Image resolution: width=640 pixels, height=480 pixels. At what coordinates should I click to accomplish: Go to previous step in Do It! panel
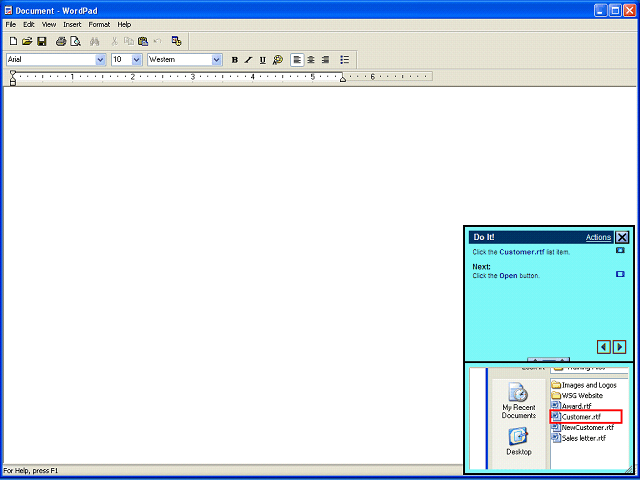[604, 347]
